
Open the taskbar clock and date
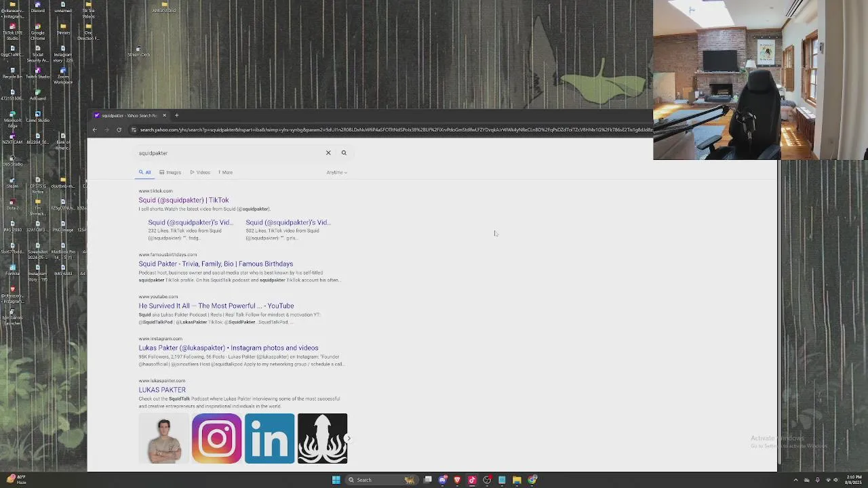[x=854, y=480]
